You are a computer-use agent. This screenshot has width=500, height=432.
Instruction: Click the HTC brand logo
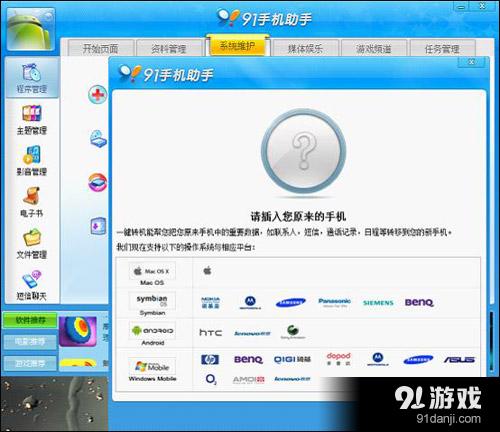click(x=210, y=332)
